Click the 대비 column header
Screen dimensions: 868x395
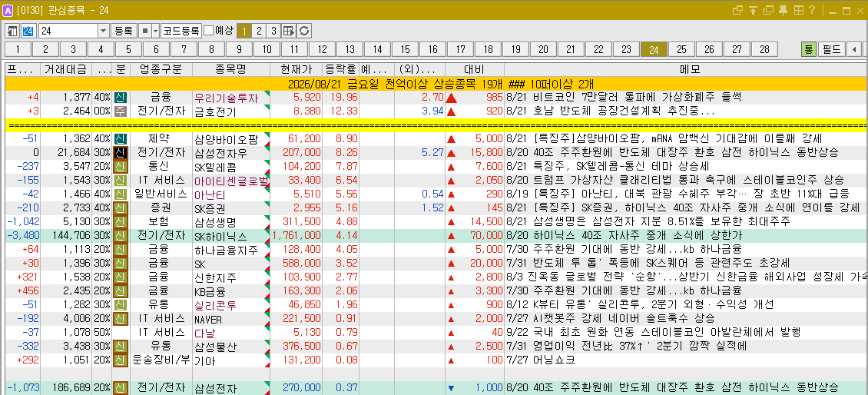click(x=475, y=69)
